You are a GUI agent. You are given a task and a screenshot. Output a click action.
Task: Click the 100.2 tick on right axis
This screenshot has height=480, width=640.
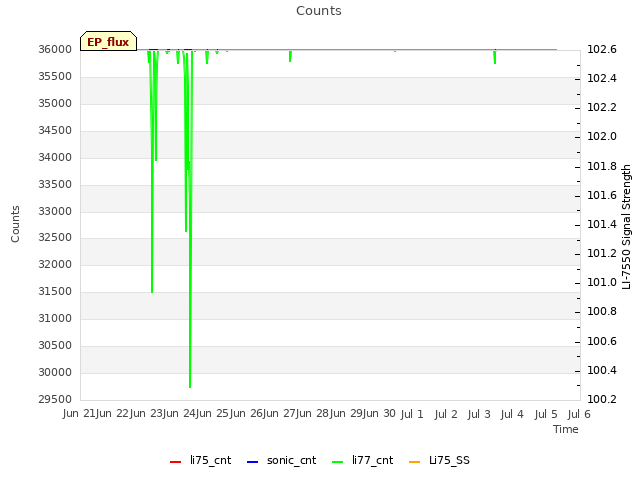pyautogui.click(x=602, y=399)
